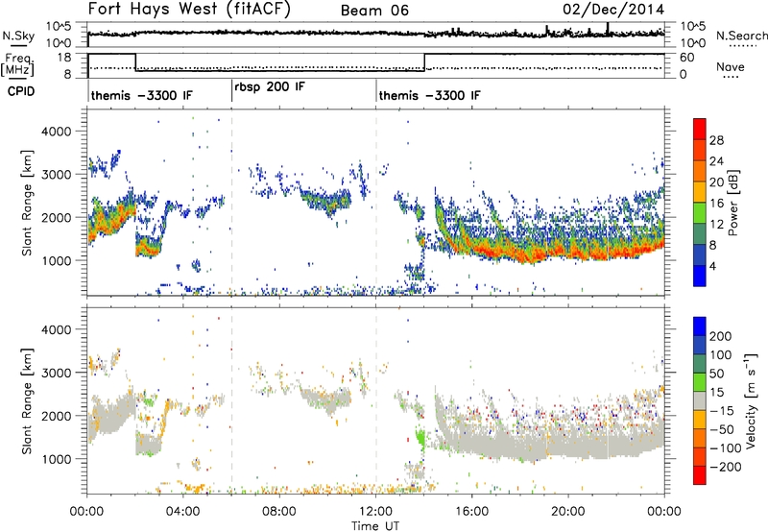Click the 'Slant Range [km]' label on power panel
Viewport: 768px width, 532px height.
28,203
